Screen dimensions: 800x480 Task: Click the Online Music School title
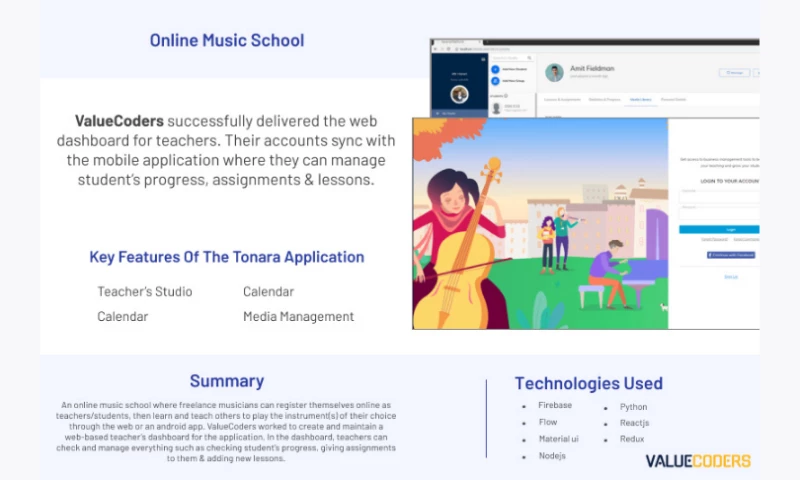(227, 40)
